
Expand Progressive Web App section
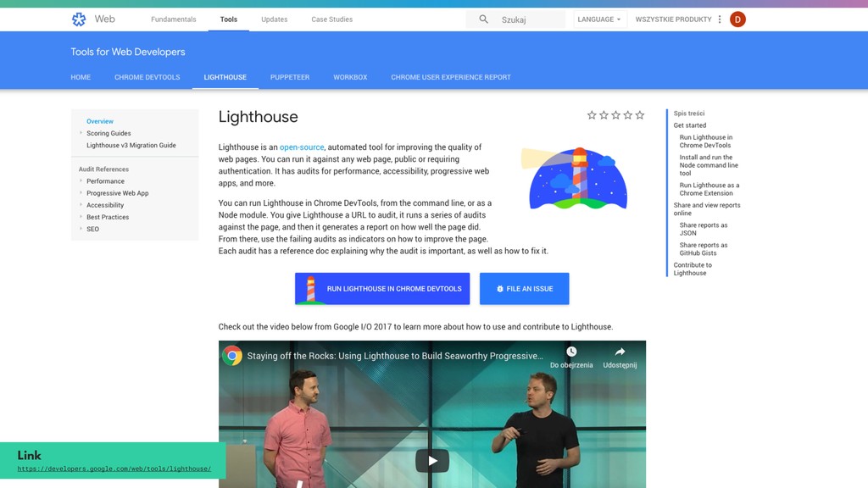click(x=81, y=192)
